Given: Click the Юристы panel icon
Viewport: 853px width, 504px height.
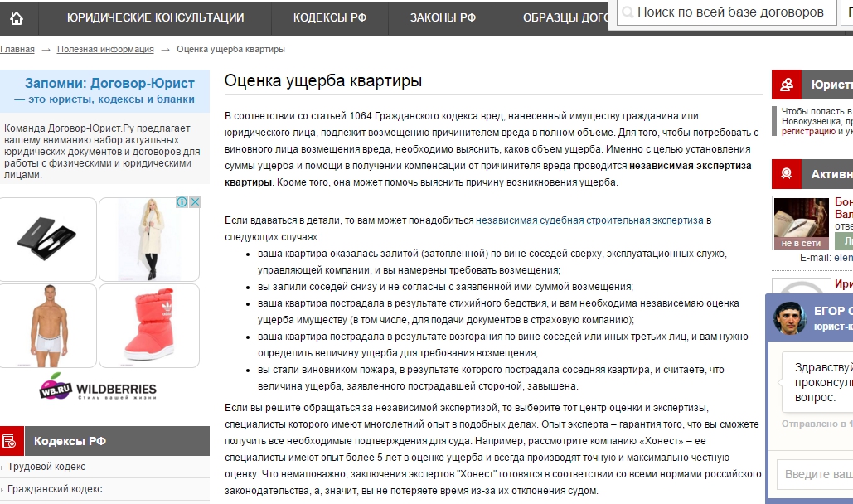Looking at the screenshot, I should tap(787, 85).
